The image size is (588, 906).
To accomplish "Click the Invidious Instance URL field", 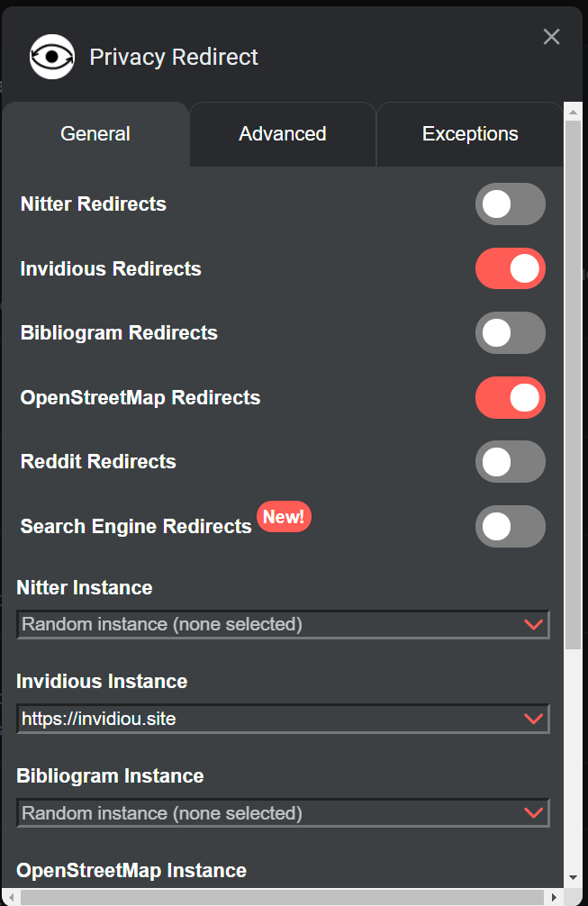I will (283, 719).
